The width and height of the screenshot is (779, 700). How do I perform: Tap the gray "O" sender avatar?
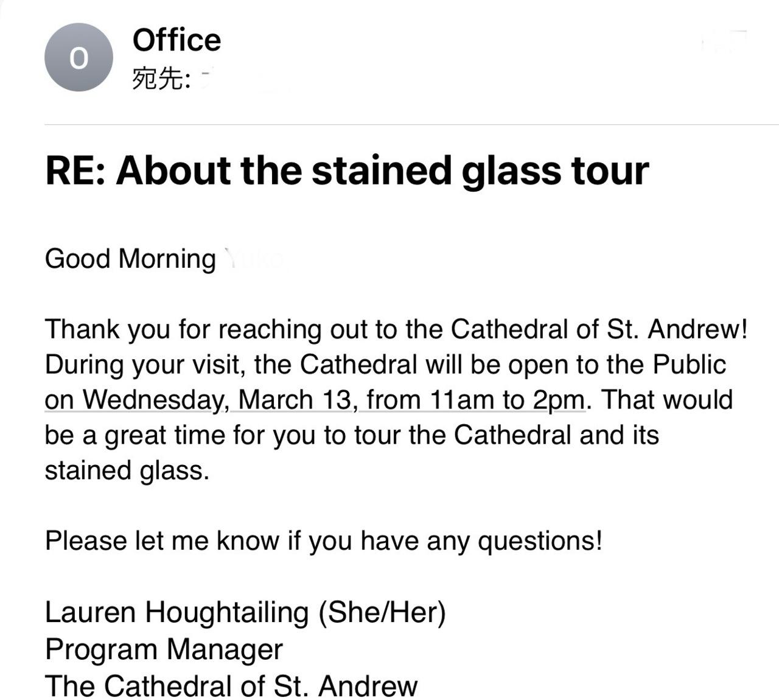click(x=79, y=58)
